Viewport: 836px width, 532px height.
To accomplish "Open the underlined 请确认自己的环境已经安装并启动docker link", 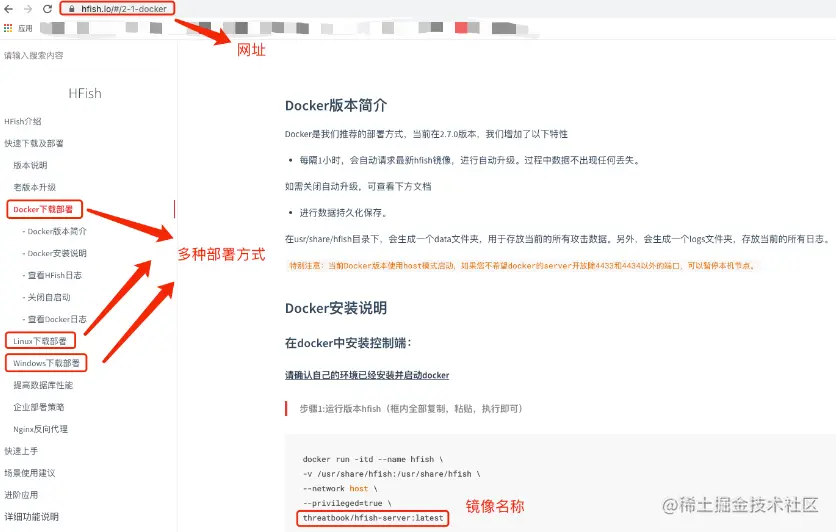I will [367, 375].
